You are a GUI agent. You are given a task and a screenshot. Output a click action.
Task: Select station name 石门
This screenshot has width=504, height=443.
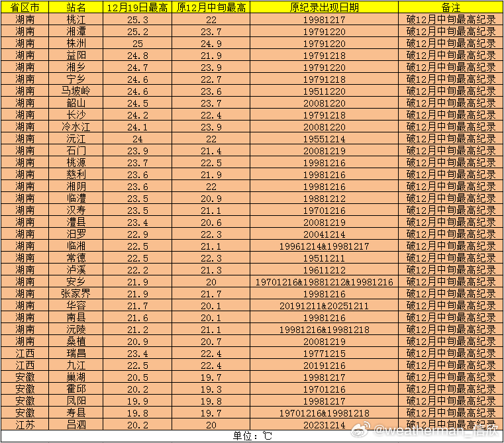click(x=76, y=151)
